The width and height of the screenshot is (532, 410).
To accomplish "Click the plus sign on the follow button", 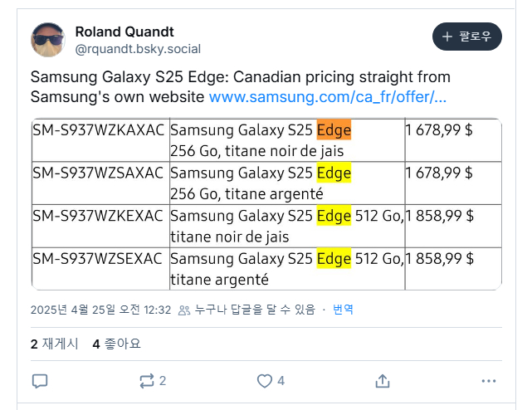I will click(447, 37).
